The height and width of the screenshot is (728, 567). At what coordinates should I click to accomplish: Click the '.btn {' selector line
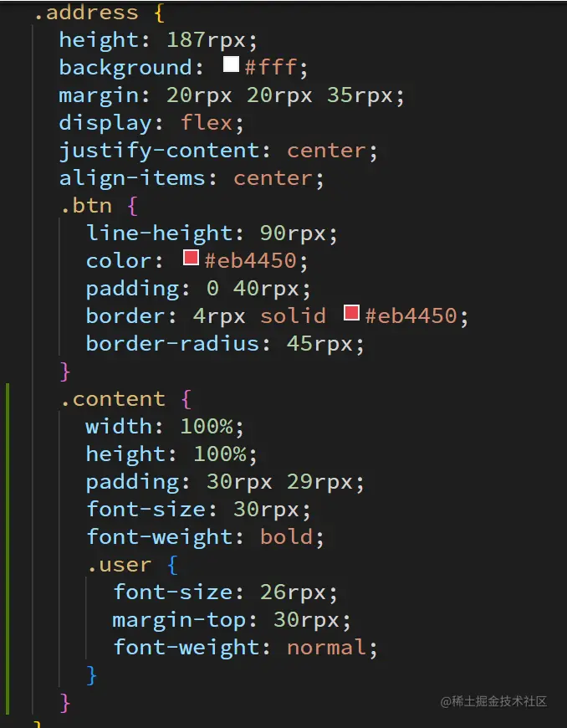100,206
